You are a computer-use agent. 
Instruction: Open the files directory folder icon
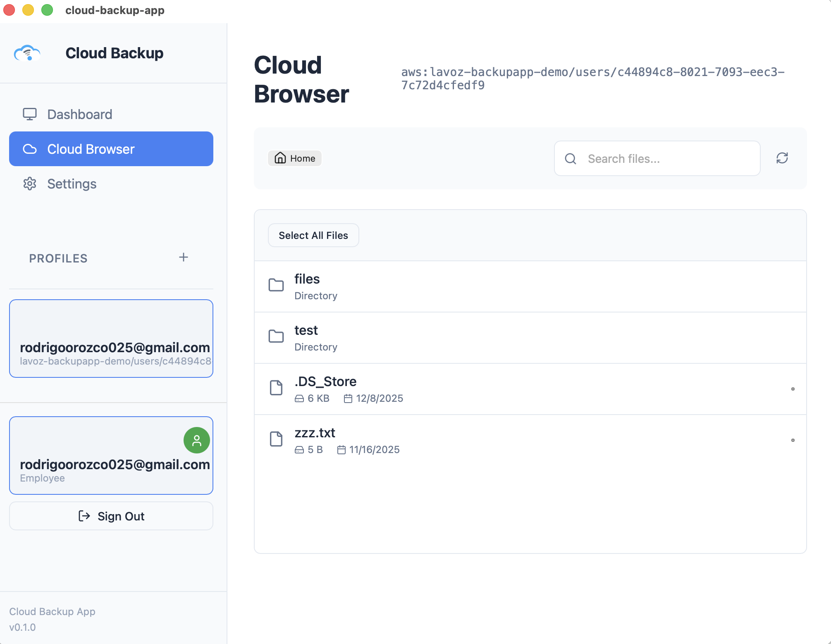tap(276, 285)
